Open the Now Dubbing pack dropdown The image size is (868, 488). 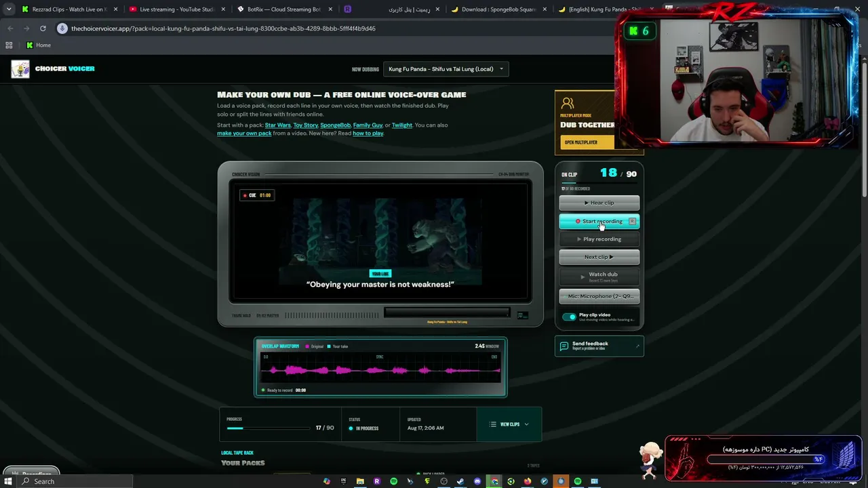pos(446,69)
